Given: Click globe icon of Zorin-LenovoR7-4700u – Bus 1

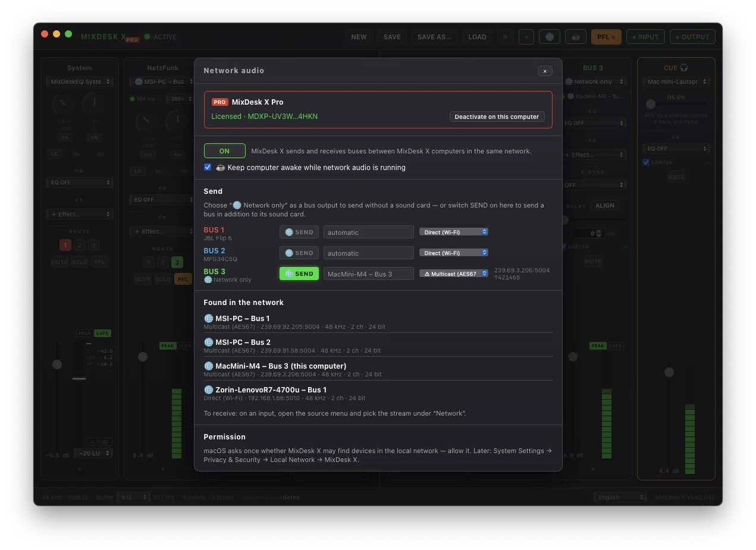Looking at the screenshot, I should [x=208, y=389].
